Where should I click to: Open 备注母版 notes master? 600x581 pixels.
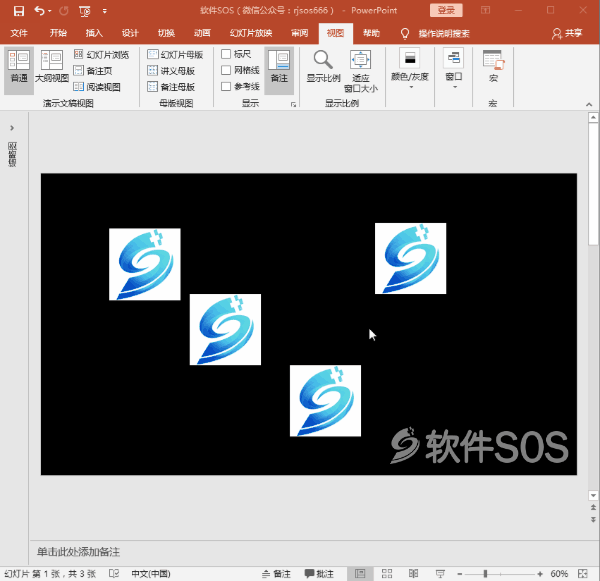(171, 87)
